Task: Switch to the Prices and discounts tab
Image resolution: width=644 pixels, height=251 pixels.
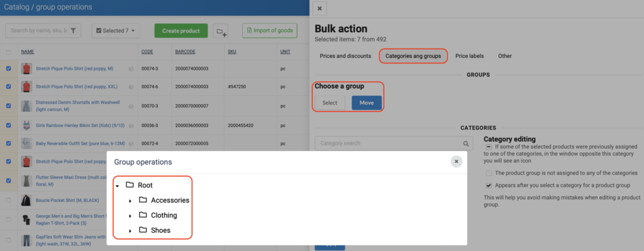Action: coord(345,56)
